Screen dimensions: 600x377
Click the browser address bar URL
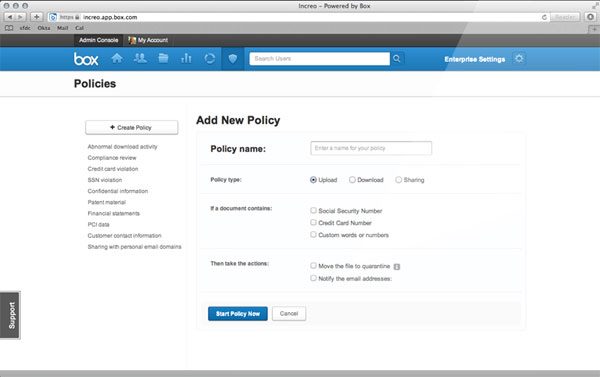click(110, 17)
